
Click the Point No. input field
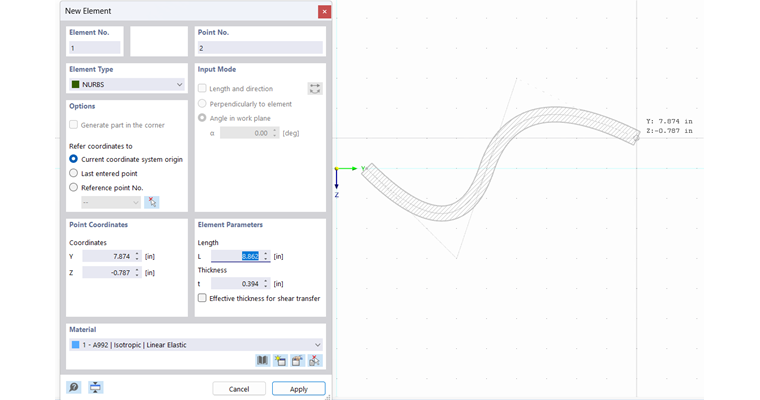(260, 48)
